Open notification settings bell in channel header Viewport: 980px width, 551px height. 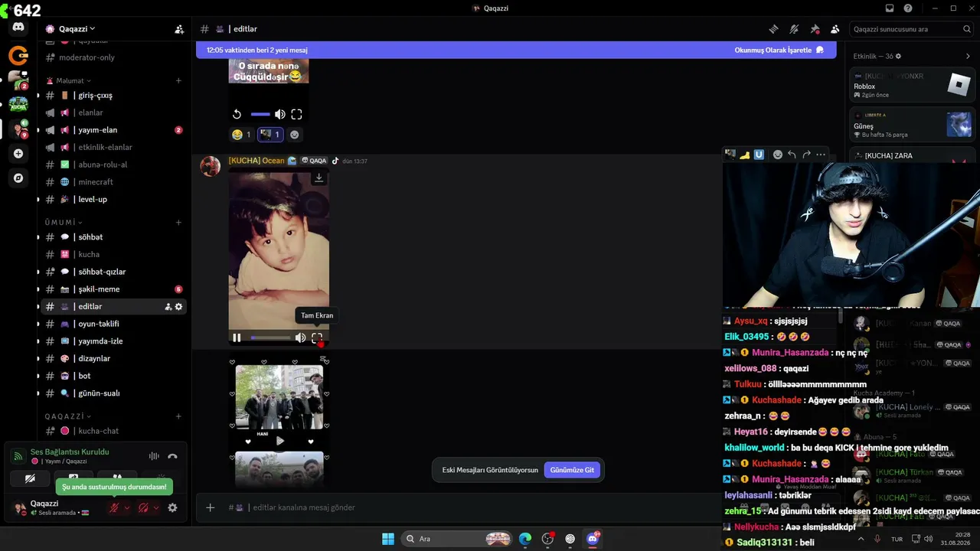pyautogui.click(x=794, y=29)
